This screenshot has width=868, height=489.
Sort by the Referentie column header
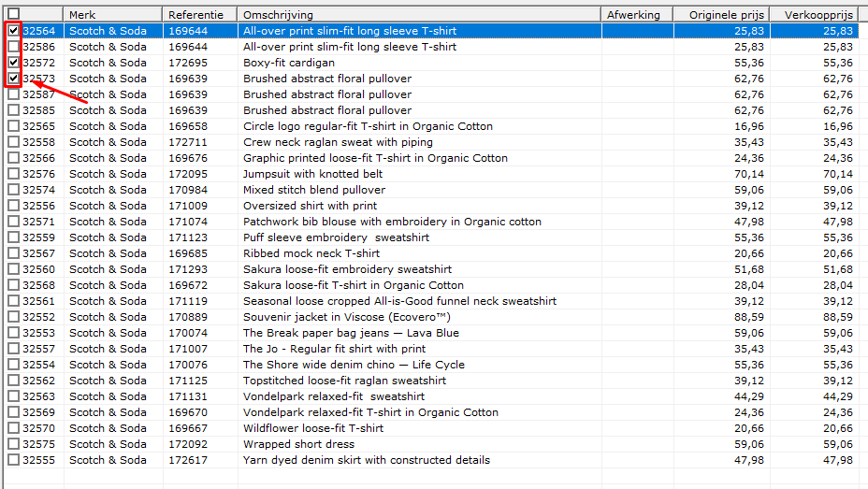point(200,15)
